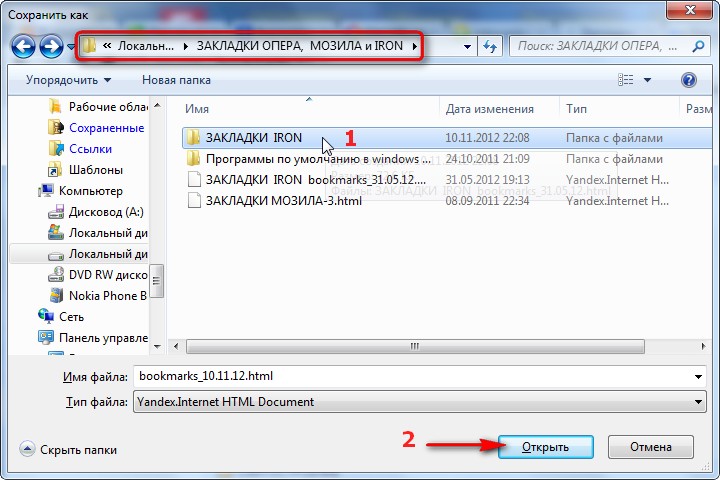
Task: Click the navigation pane scroll down arrow
Action: point(157,347)
